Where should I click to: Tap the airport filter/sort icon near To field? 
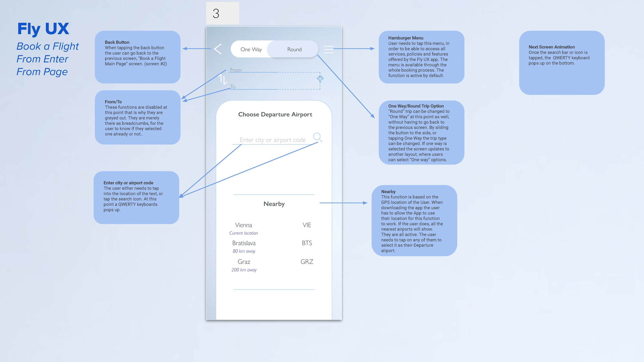321,79
